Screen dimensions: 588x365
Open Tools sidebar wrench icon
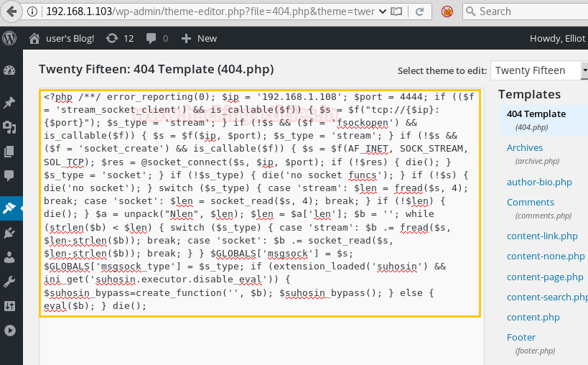[x=9, y=282]
